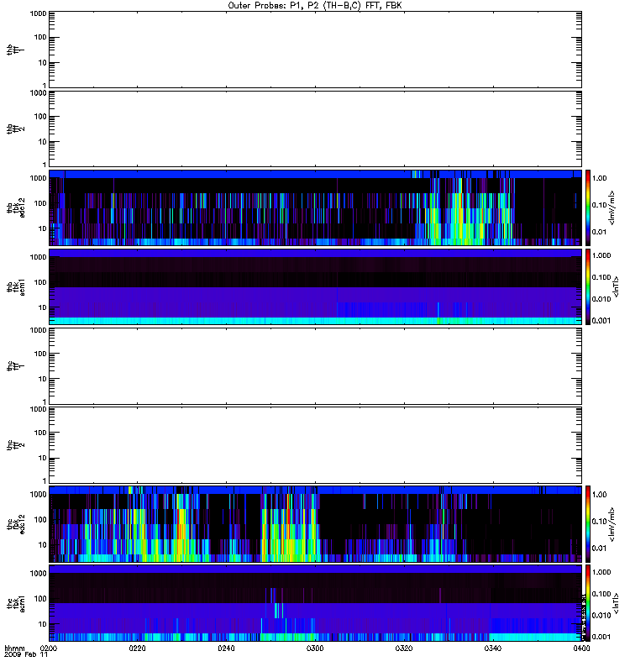
Task: Click the thc fbk edc12 spectrogram panel
Action: pos(315,523)
